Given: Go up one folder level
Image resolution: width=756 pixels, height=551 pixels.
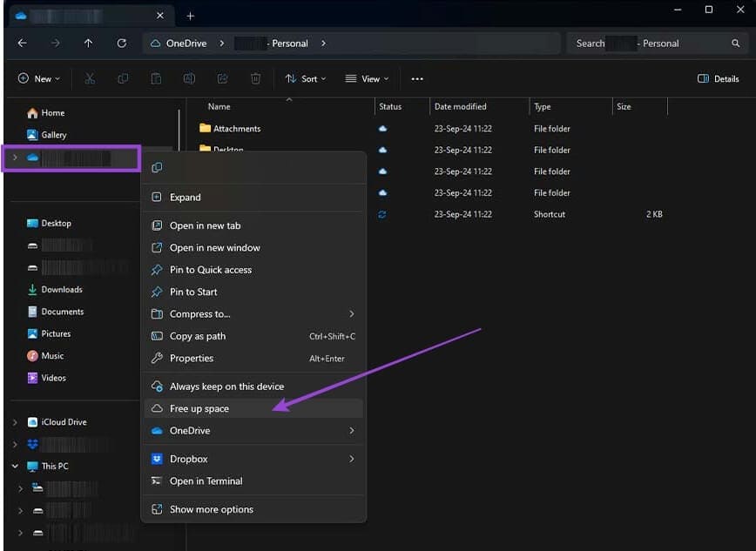Looking at the screenshot, I should [x=88, y=44].
